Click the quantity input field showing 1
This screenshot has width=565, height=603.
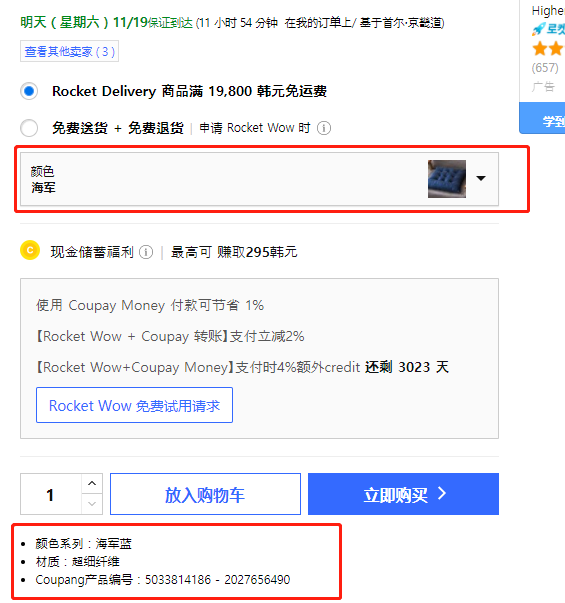click(51, 494)
